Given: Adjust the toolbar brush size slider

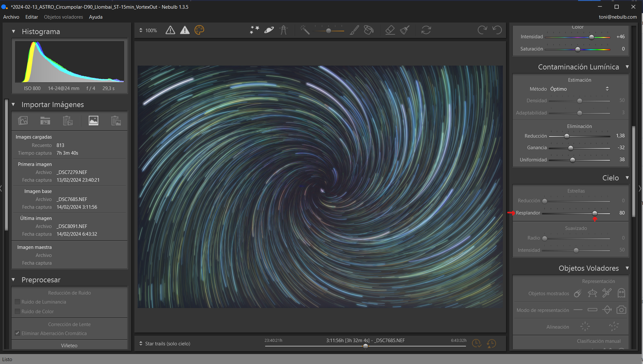Looking at the screenshot, I should tap(329, 31).
